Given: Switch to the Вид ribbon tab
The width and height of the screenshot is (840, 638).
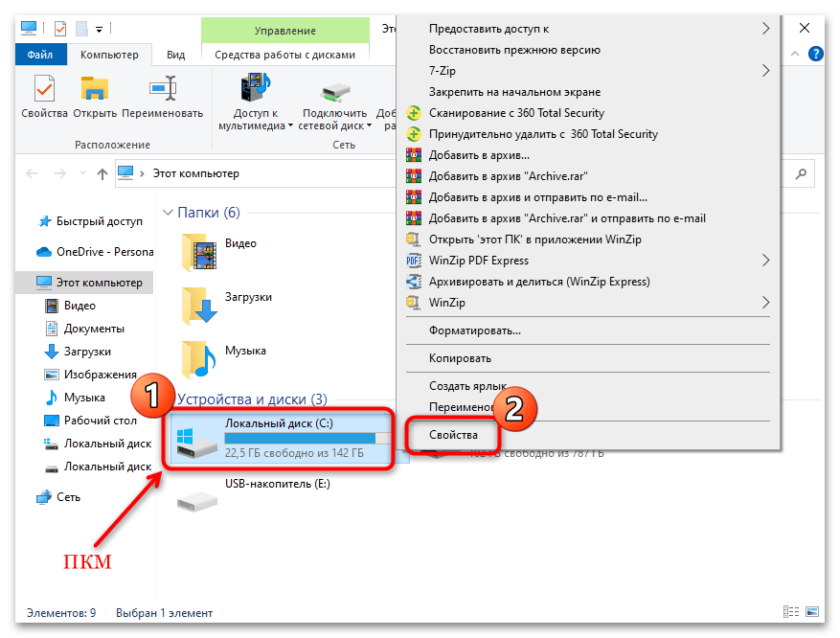Looking at the screenshot, I should [175, 55].
